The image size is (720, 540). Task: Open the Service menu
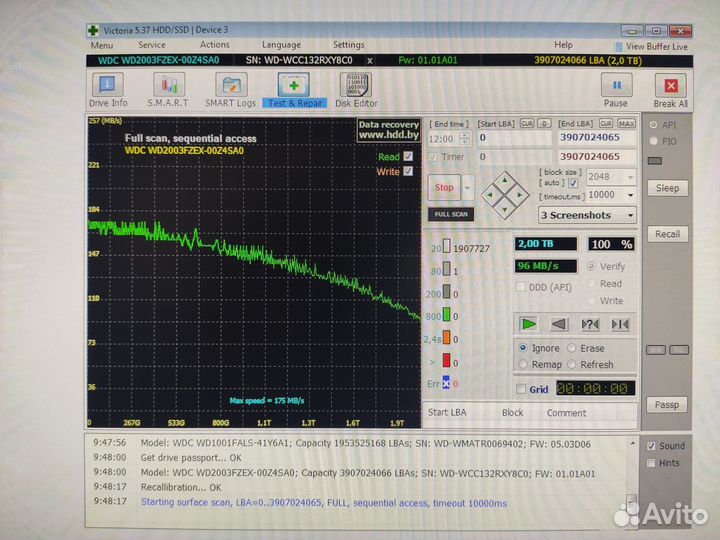[152, 45]
